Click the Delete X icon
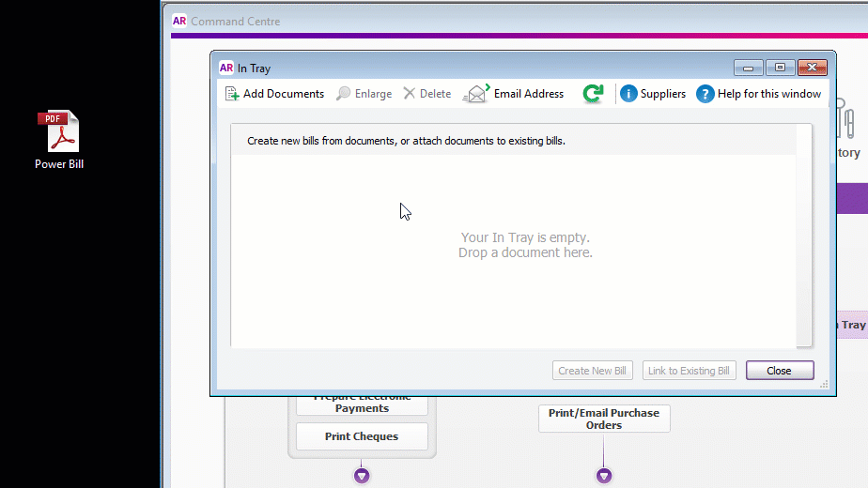868x488 pixels. click(x=409, y=94)
